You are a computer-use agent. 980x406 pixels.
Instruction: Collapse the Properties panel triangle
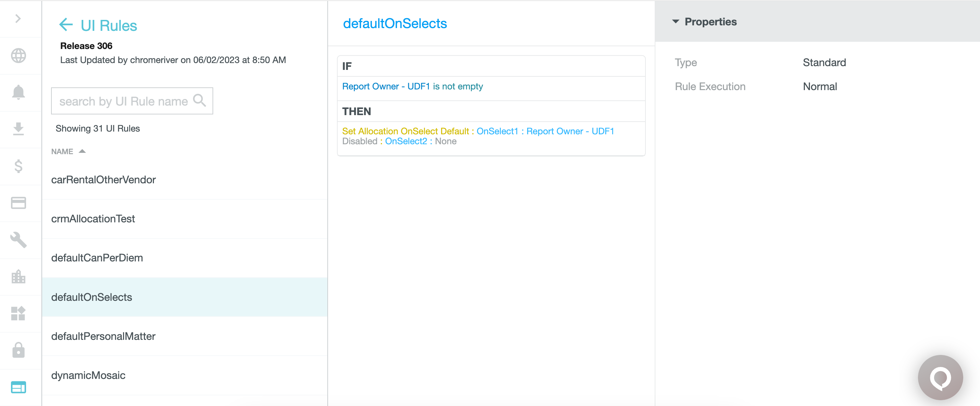point(675,22)
